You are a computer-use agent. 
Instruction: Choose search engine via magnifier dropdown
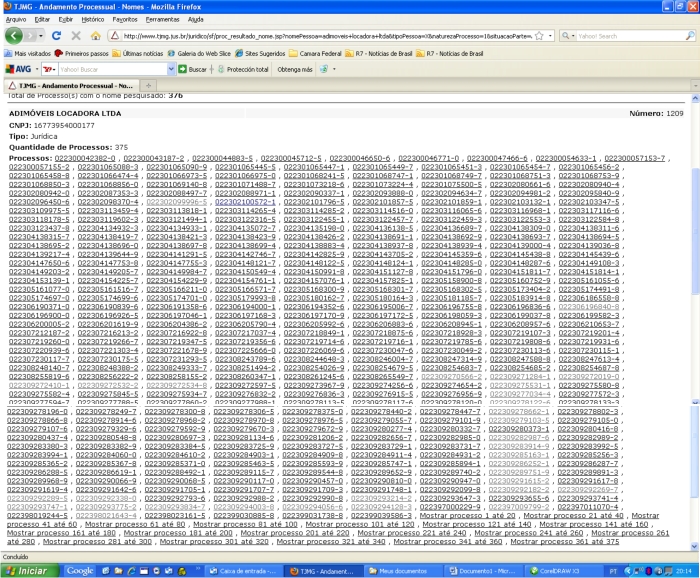point(568,36)
